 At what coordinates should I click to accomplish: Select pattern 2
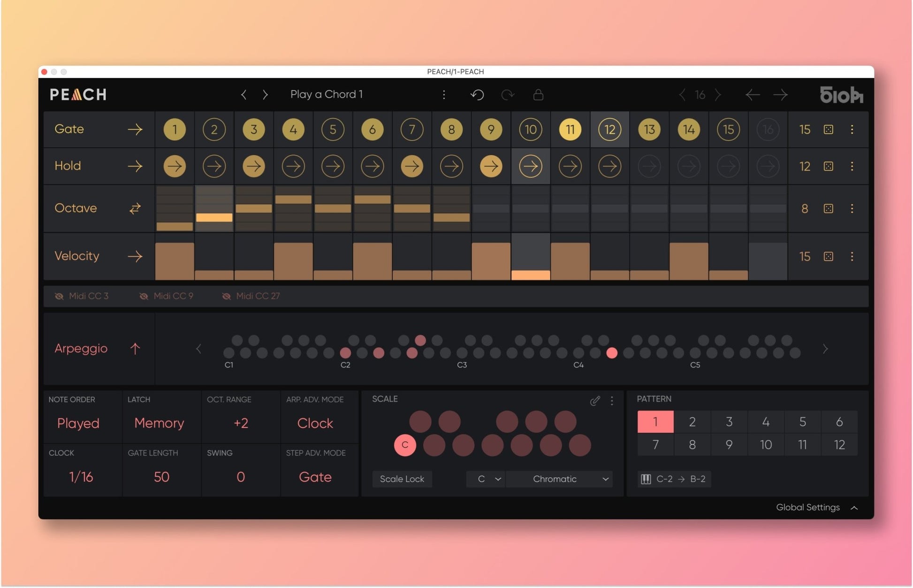[692, 422]
